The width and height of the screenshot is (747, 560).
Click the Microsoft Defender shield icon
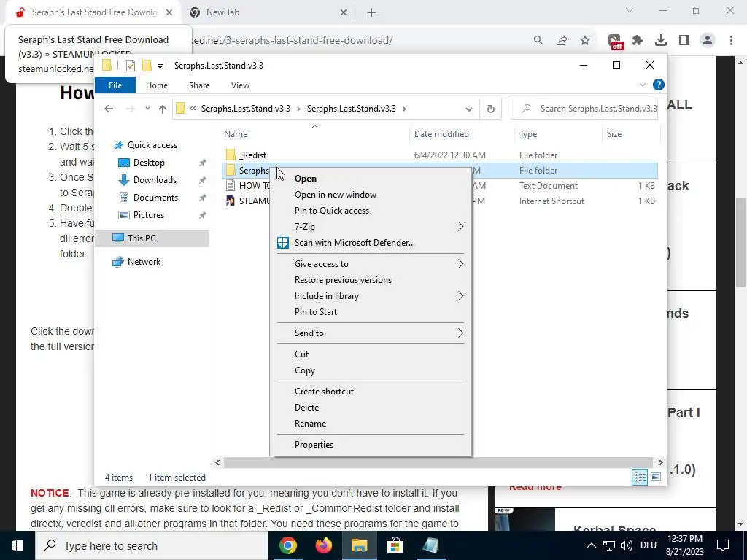(x=283, y=243)
